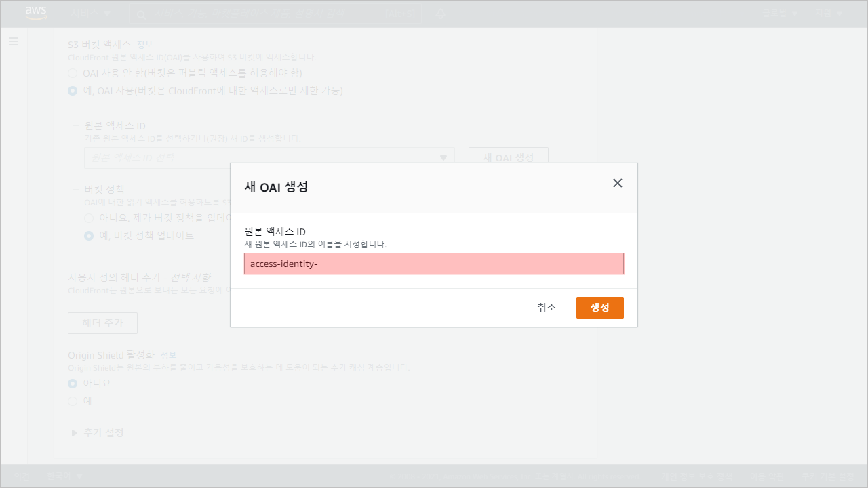868x488 pixels.
Task: Click the 취소 button in dialog
Action: point(547,307)
